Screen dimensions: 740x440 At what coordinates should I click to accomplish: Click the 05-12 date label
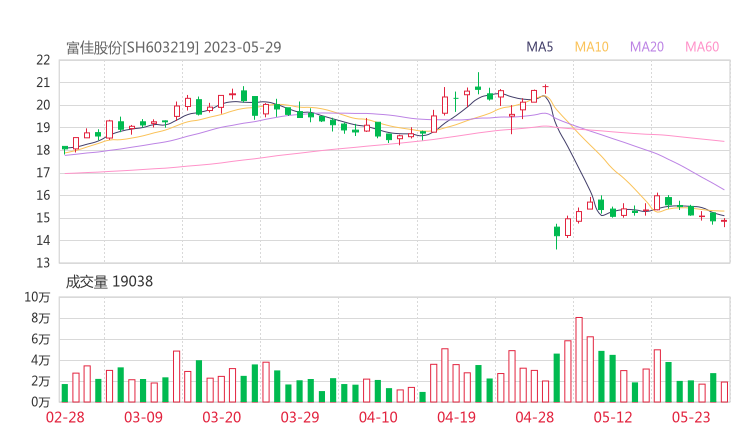[613, 417]
